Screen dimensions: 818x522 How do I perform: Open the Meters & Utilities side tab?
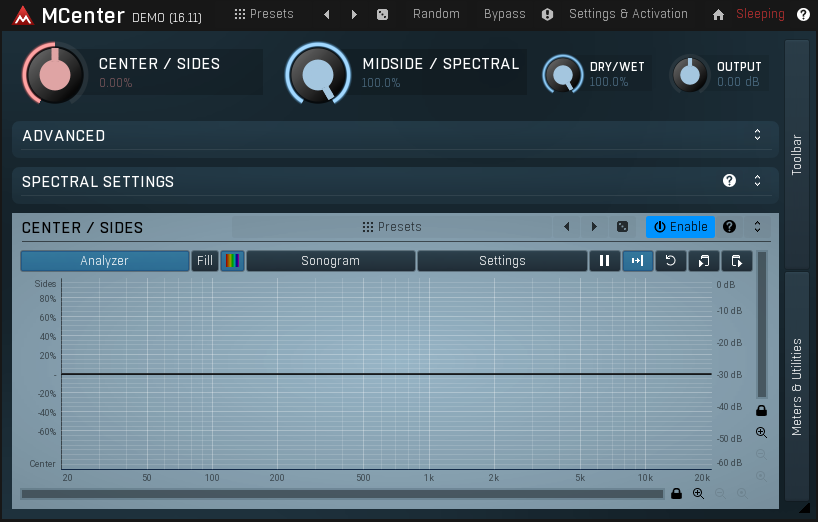point(797,386)
